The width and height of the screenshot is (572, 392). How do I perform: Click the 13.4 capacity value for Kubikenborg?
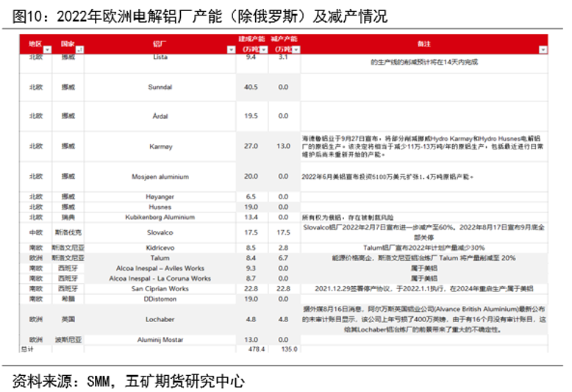pos(251,217)
